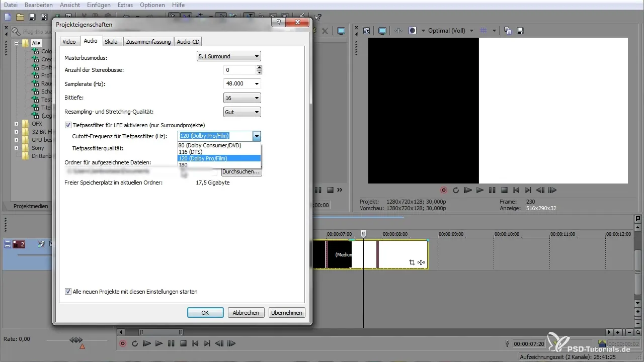Screen dimensions: 644x362
Task: Click the Abbrechen button
Action: pos(246,312)
